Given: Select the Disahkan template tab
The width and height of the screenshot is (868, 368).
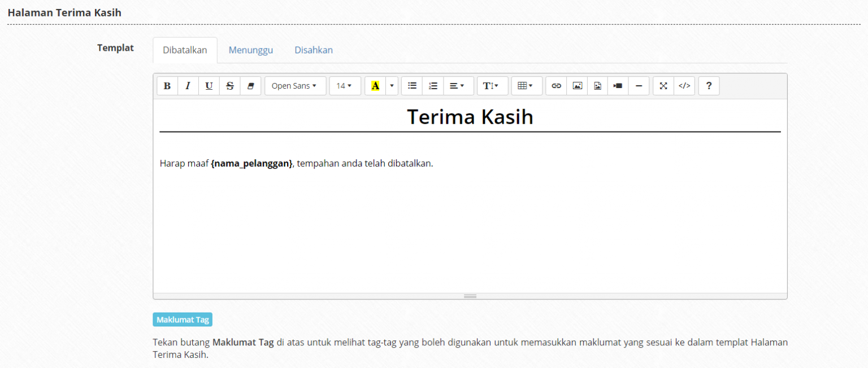Looking at the screenshot, I should [314, 50].
